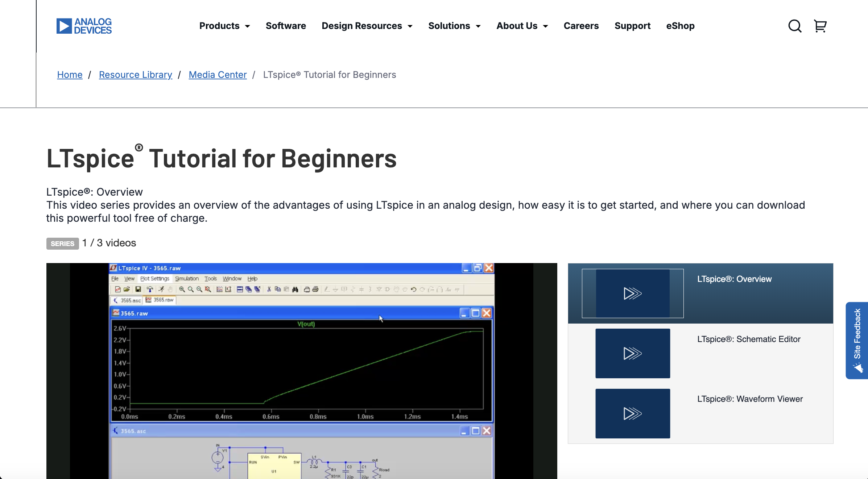
Task: Click the SERIES badge
Action: point(62,243)
